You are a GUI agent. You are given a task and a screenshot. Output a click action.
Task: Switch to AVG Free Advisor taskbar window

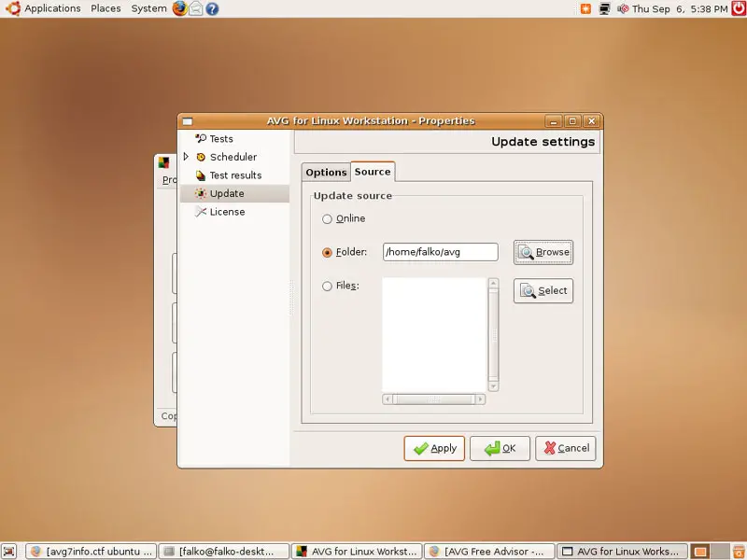point(489,552)
